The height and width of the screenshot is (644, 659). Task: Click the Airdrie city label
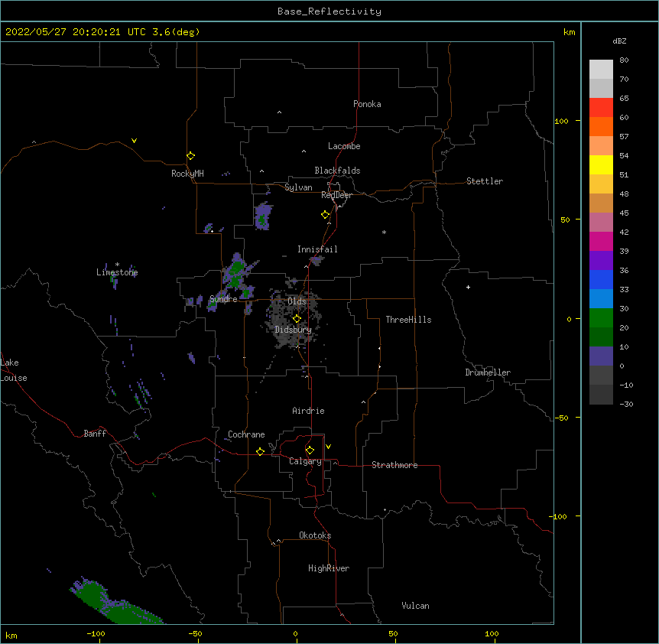click(x=309, y=411)
